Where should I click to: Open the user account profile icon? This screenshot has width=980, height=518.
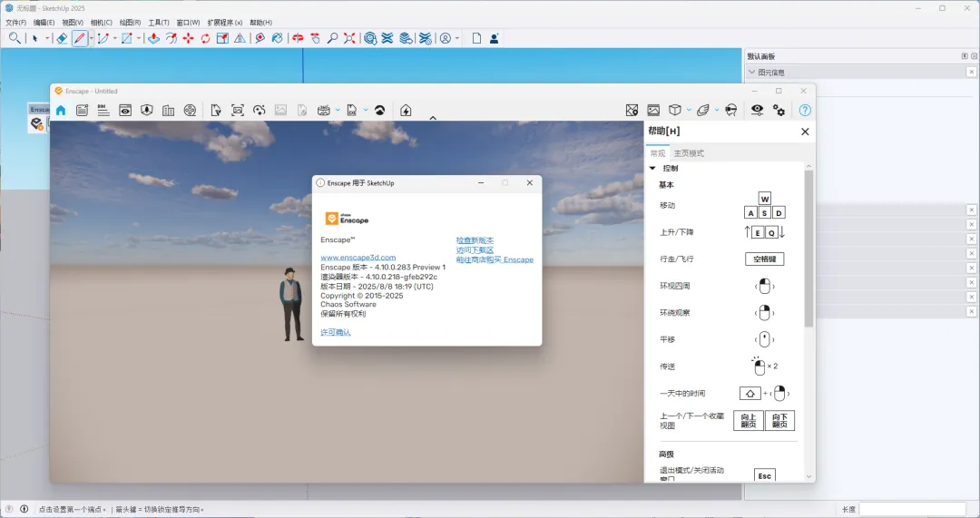[x=445, y=38]
